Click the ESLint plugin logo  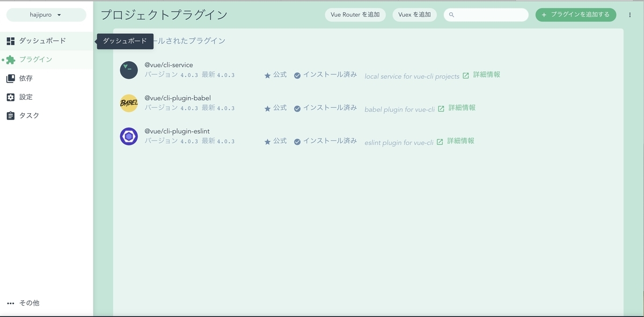click(x=129, y=136)
